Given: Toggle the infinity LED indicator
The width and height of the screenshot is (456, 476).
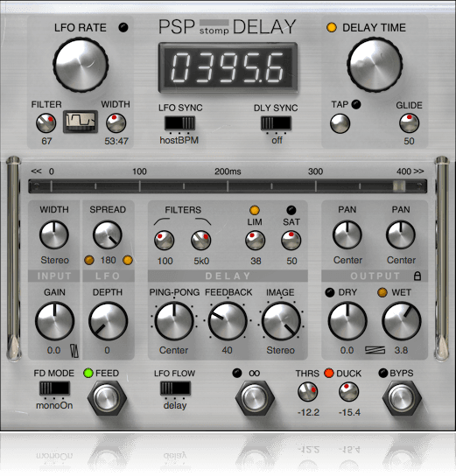Looking at the screenshot, I should [x=237, y=373].
